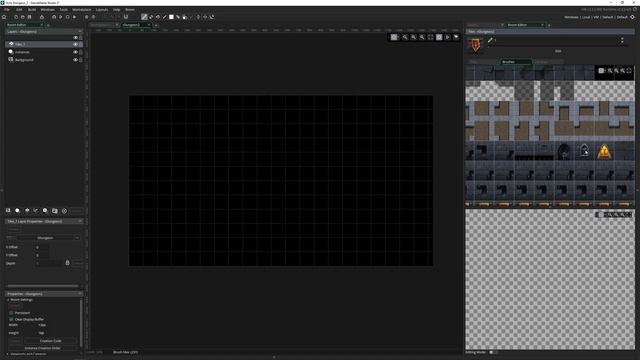Fit tileset palette view to window
640x360 pixels.
(629, 71)
